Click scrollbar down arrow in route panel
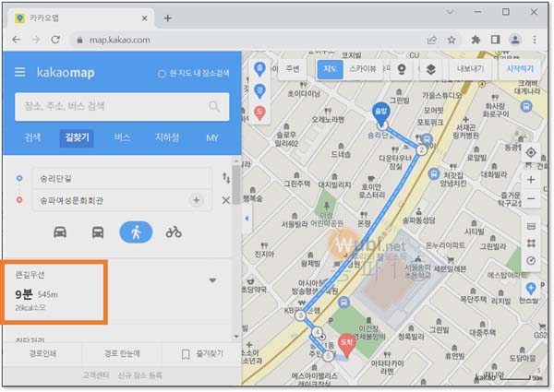554x392 pixels. coord(236,337)
